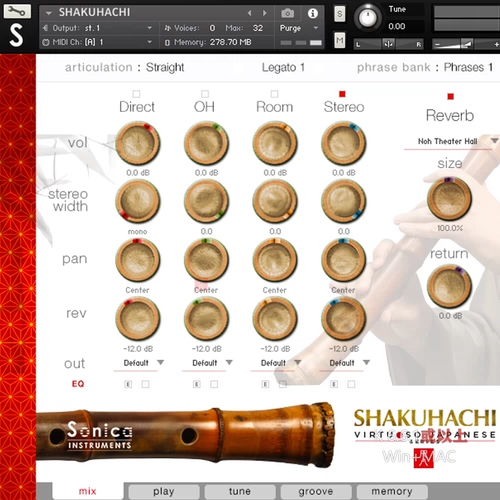Open the Direct channel EQ editor icon

click(128, 384)
